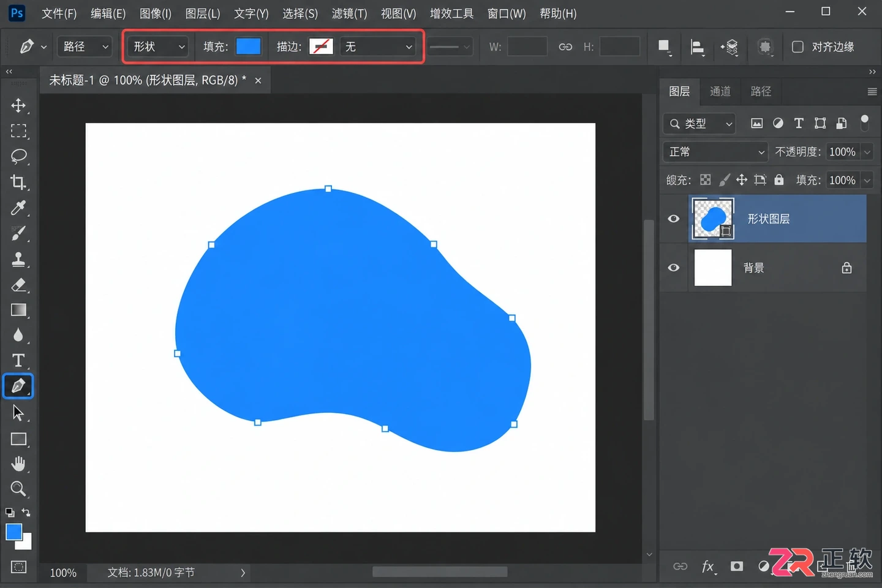Open the Layers panel options menu

tap(872, 91)
